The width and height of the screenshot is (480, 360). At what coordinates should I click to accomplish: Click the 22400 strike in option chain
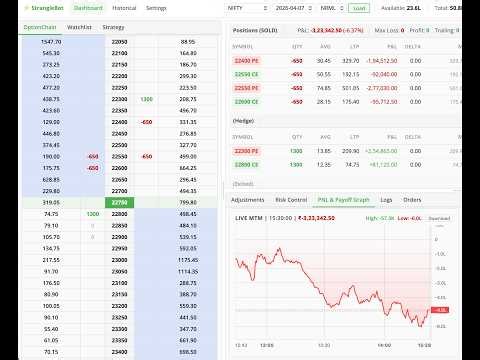[119, 122]
